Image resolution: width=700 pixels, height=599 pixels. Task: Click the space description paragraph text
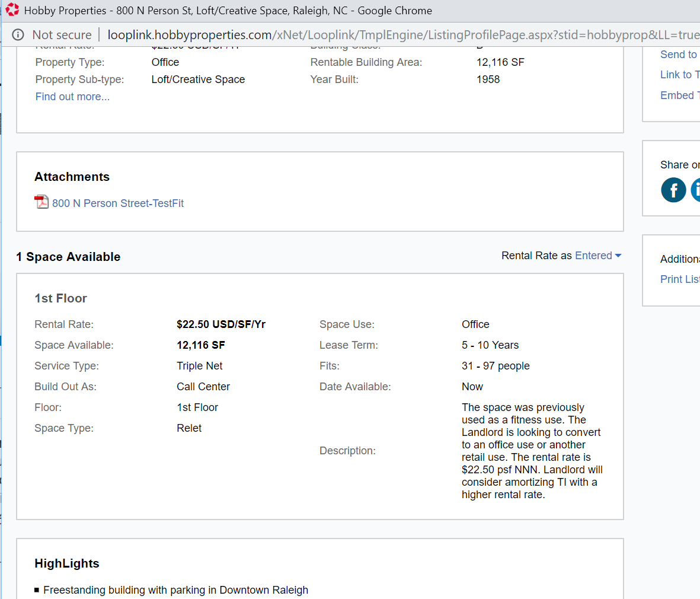click(532, 451)
